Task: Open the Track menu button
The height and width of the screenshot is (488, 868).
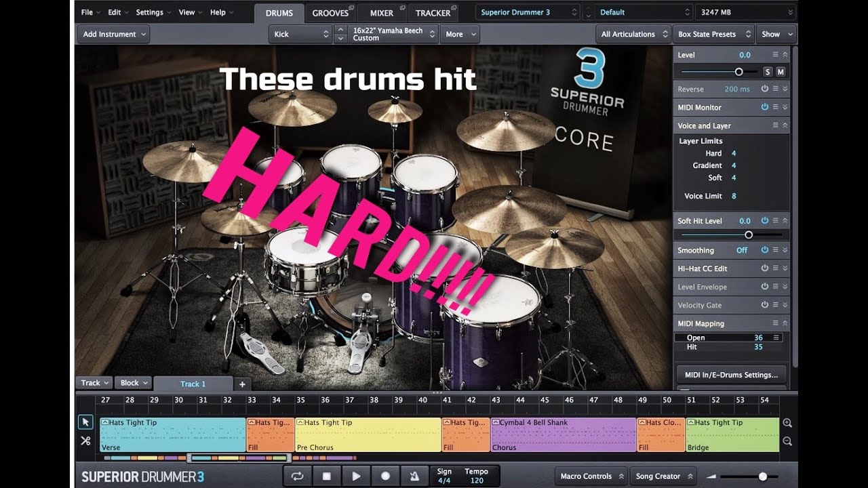Action: point(94,383)
